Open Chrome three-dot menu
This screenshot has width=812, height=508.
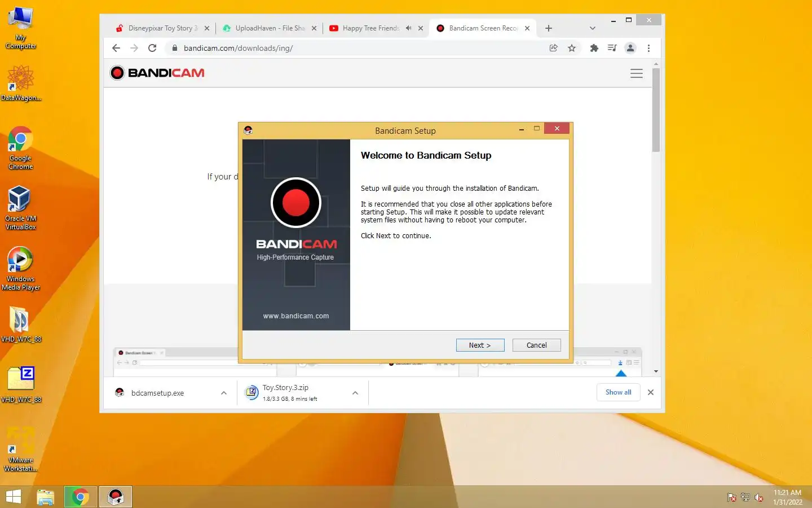click(648, 48)
